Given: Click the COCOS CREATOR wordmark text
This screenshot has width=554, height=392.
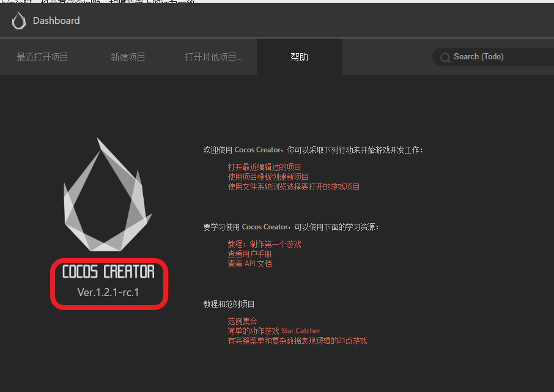Looking at the screenshot, I should coord(108,272).
